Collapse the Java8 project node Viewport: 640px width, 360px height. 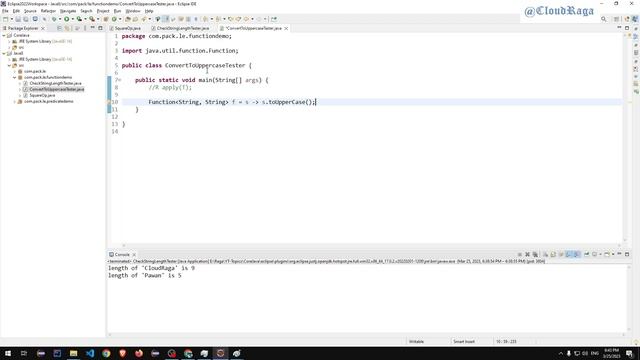[x=4, y=53]
